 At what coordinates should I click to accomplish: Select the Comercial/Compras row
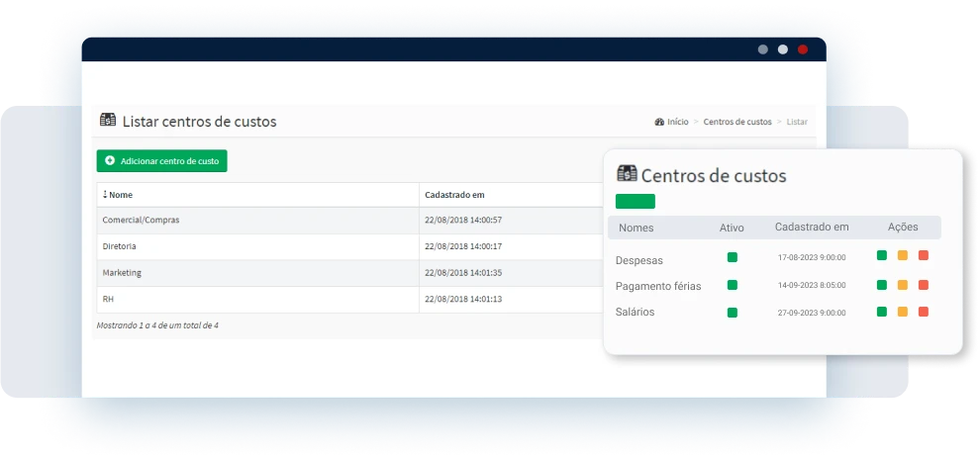141,220
